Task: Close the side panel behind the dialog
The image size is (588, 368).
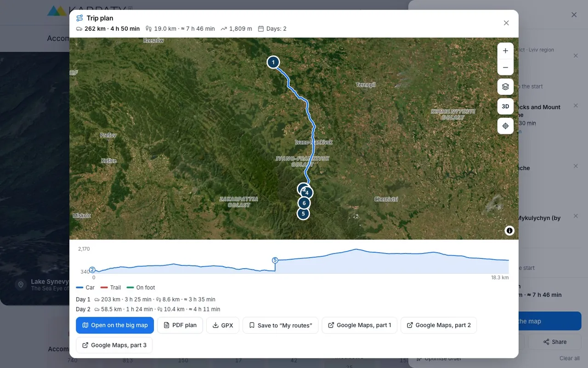Action: [x=574, y=15]
